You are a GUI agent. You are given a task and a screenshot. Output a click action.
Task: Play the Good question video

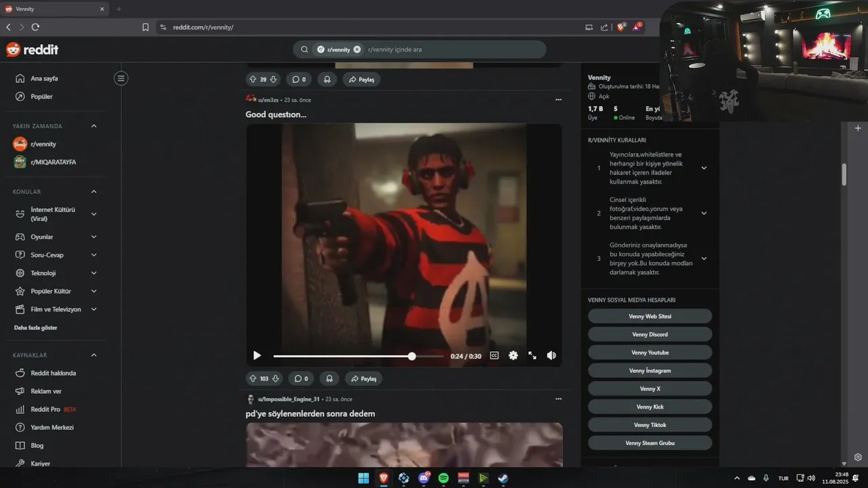[257, 356]
